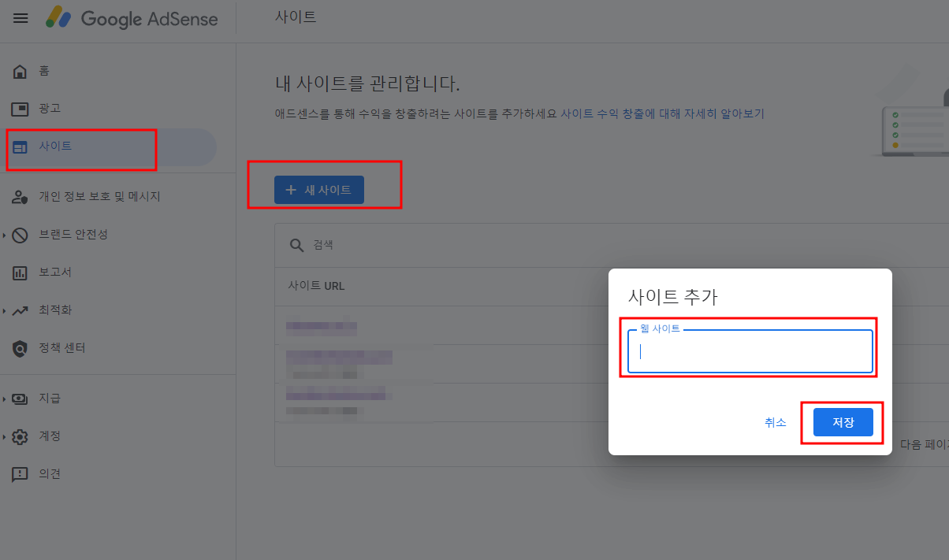This screenshot has height=560, width=949.
Task: Open the hamburger navigation menu
Action: 20,18
